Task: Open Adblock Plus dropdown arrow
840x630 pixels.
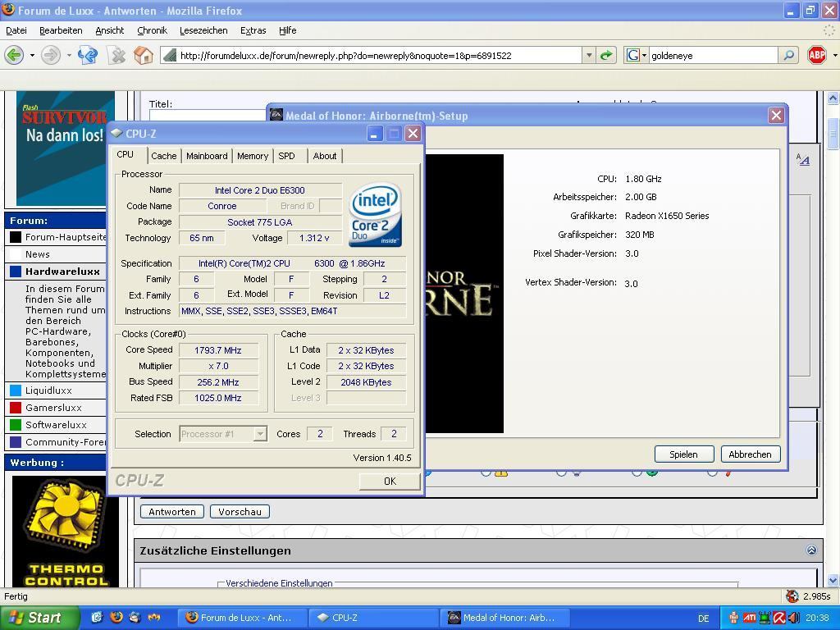Action: click(834, 55)
